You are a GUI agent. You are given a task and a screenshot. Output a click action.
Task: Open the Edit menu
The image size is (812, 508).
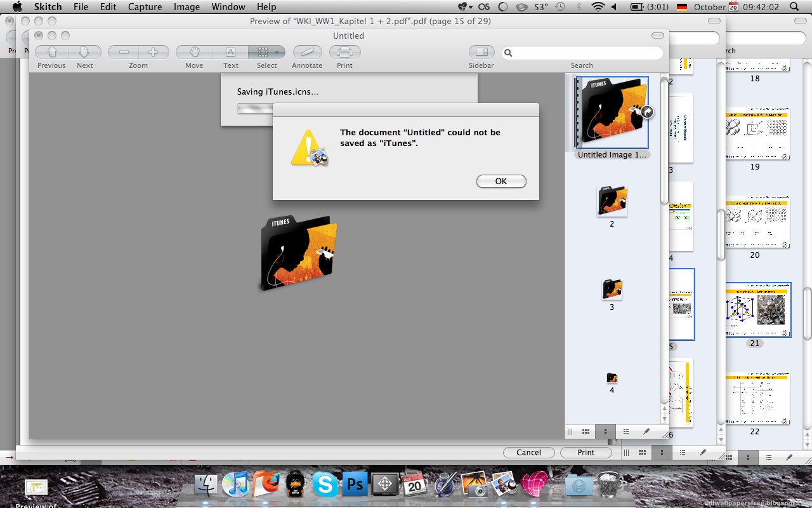click(x=108, y=7)
